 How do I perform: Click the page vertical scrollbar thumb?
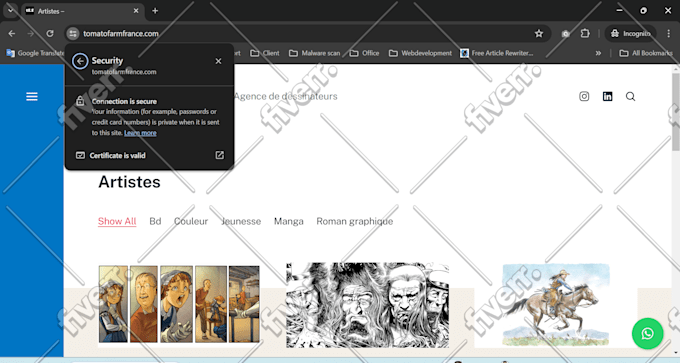(x=676, y=111)
